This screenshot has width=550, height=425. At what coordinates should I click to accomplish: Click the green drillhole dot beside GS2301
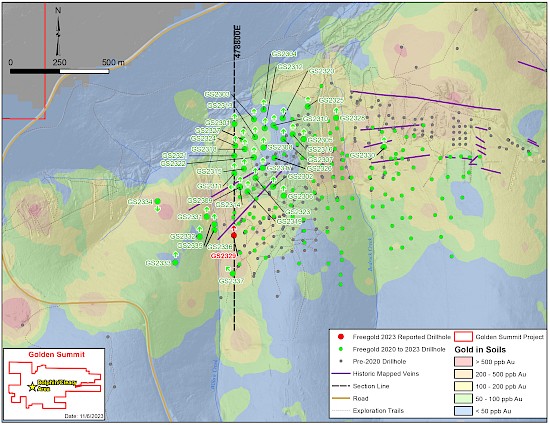[x=234, y=123]
